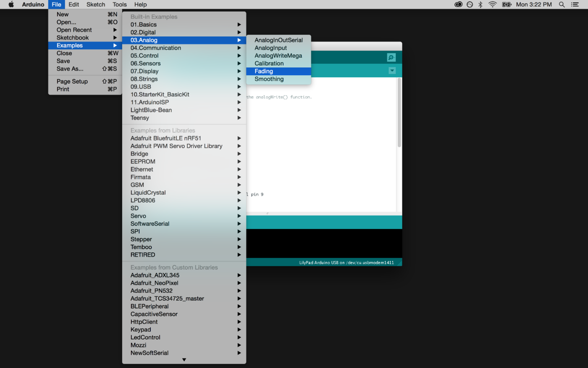Click the tab dropdown arrow in Arduino window
Image resolution: width=588 pixels, height=368 pixels.
click(392, 71)
